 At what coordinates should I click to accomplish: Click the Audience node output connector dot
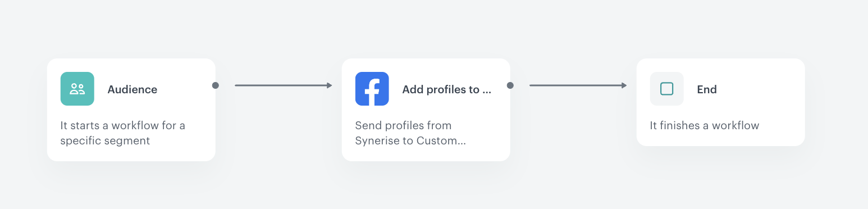[216, 85]
